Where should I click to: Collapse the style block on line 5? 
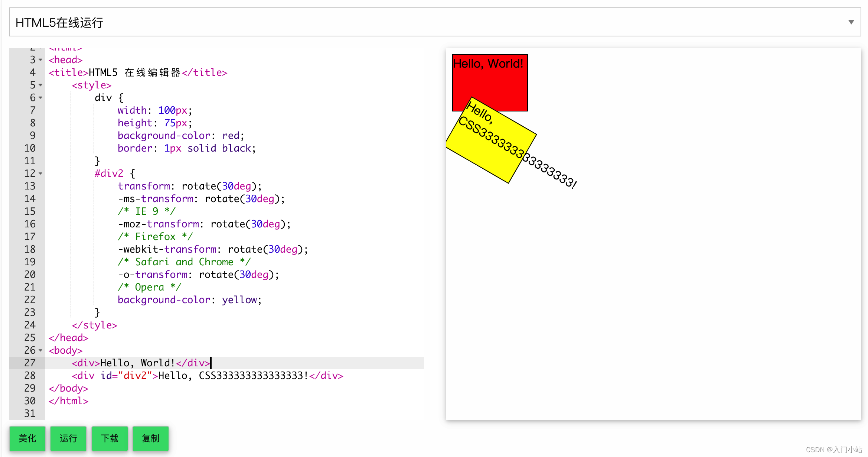click(x=40, y=85)
